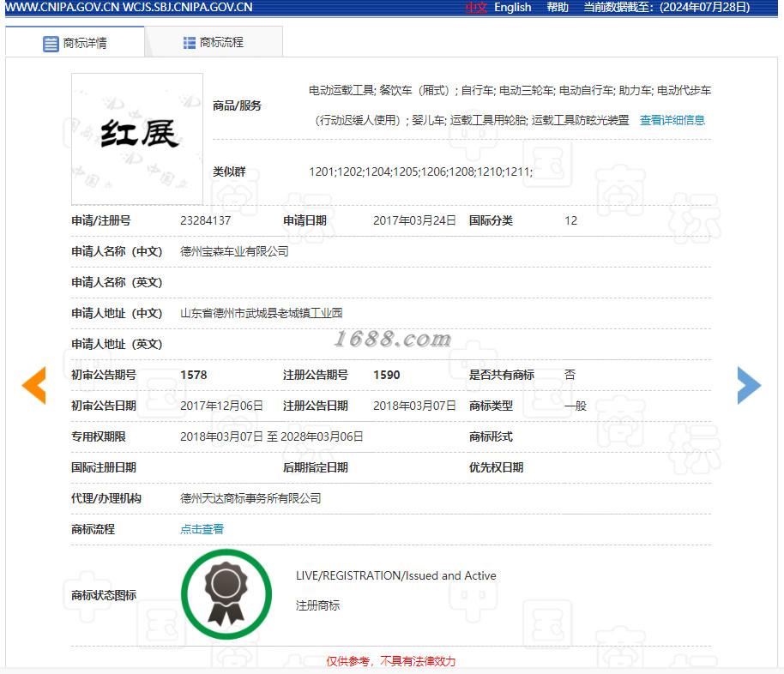Screen dimensions: 784x674
Task: Click the 当前数据截至 date notice
Action: click(x=667, y=8)
